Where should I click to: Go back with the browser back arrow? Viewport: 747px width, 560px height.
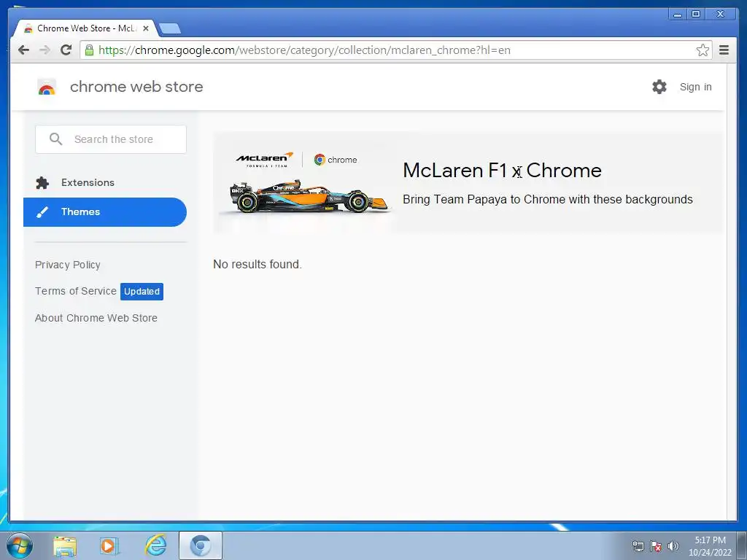click(23, 50)
